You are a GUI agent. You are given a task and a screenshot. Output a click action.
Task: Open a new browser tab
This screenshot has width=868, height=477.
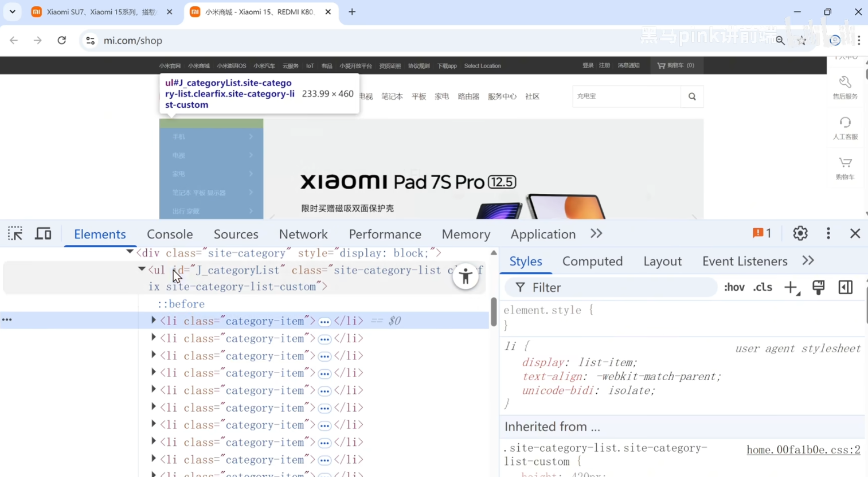point(352,12)
